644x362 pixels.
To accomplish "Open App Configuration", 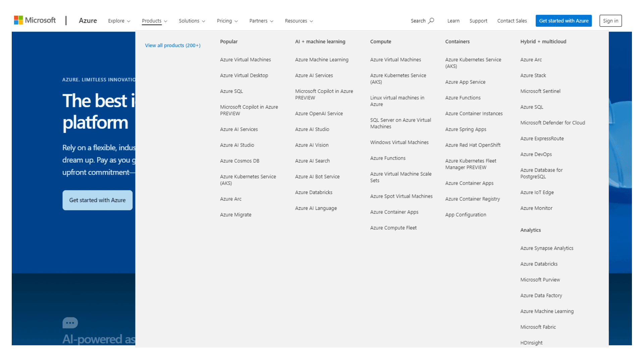I will 465,215.
